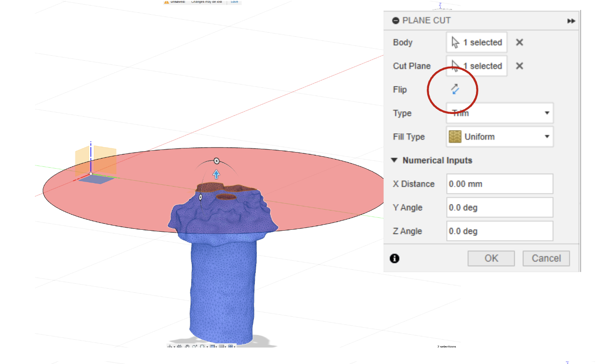Click the Z Angle input field
Image resolution: width=608 pixels, height=364 pixels.
[x=500, y=231]
